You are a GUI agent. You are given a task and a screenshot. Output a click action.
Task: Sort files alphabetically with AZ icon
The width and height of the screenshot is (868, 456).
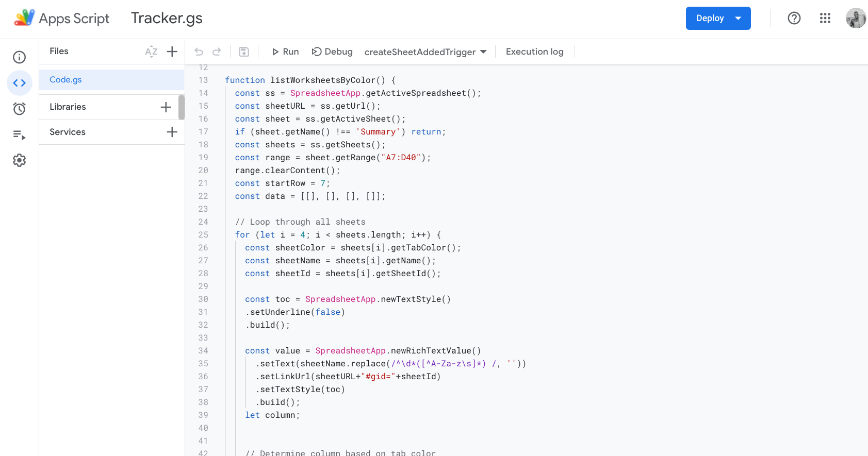(x=151, y=52)
